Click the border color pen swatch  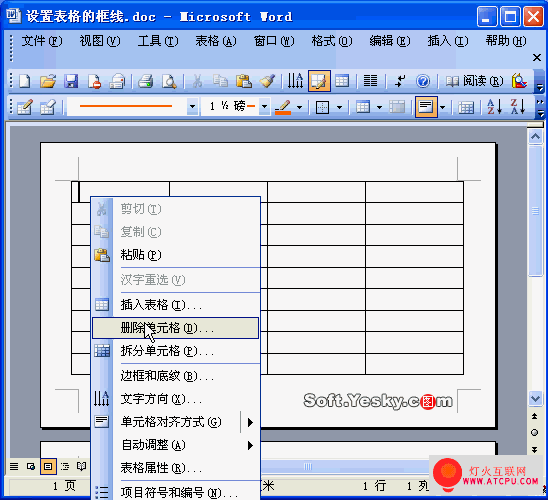283,107
